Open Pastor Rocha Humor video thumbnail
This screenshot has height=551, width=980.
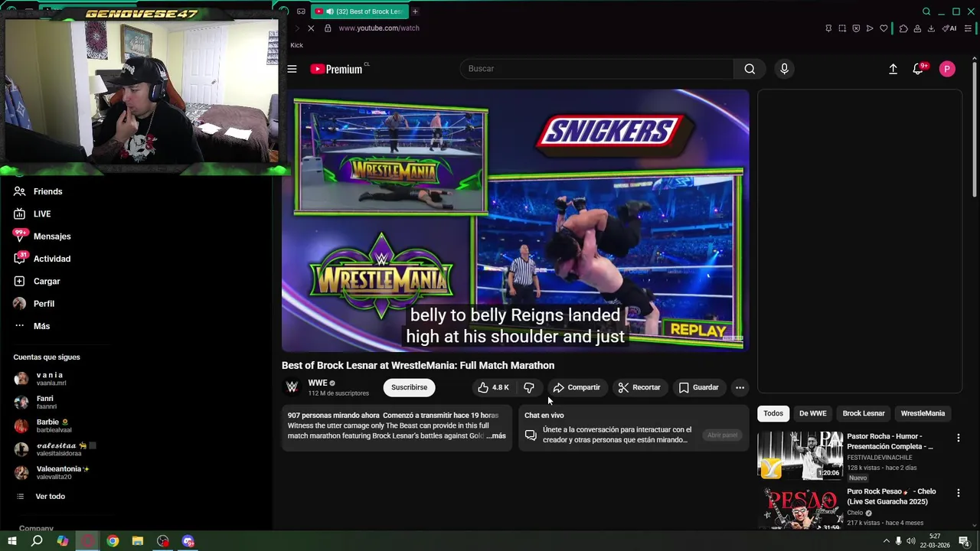click(800, 455)
